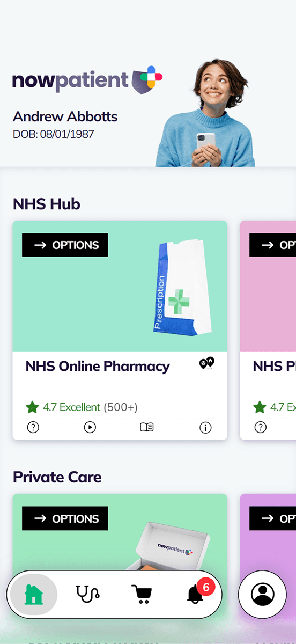The image size is (296, 644).
Task: Tap the info icon on NHS Online Pharmacy
Action: pos(205,427)
